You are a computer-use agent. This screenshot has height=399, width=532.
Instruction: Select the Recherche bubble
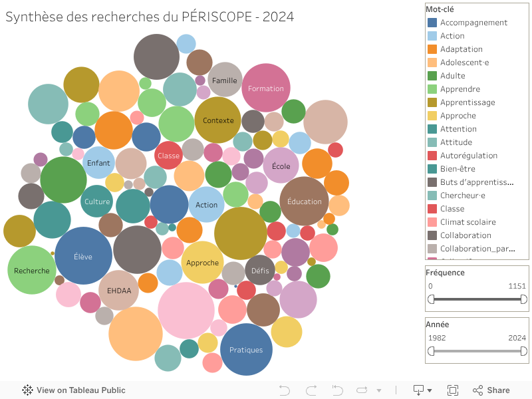(31, 270)
